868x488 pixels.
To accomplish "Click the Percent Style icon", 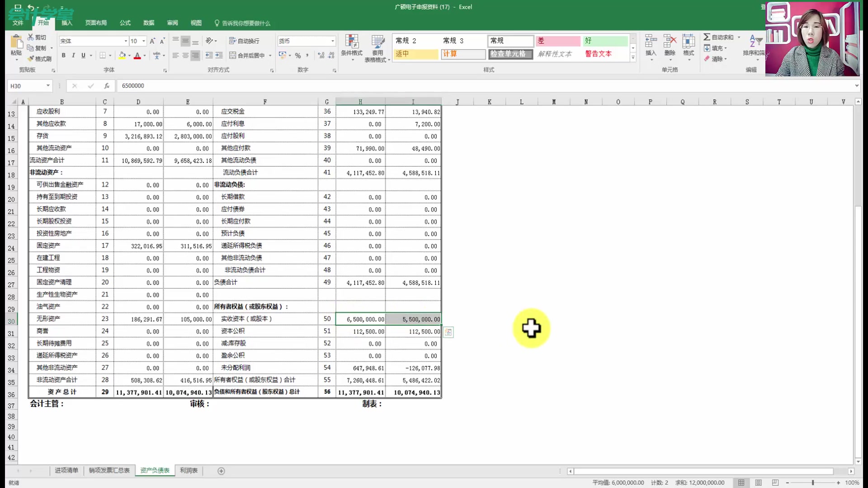I will [x=298, y=56].
